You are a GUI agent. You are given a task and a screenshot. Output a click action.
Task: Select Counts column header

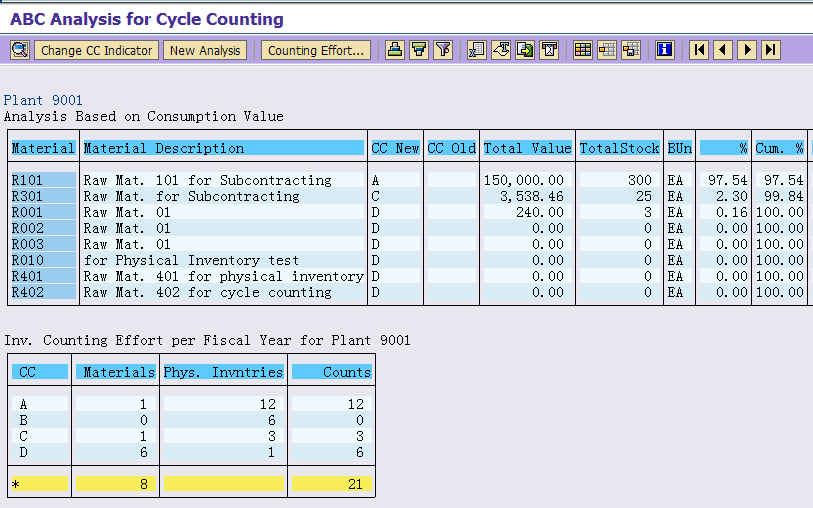click(332, 372)
